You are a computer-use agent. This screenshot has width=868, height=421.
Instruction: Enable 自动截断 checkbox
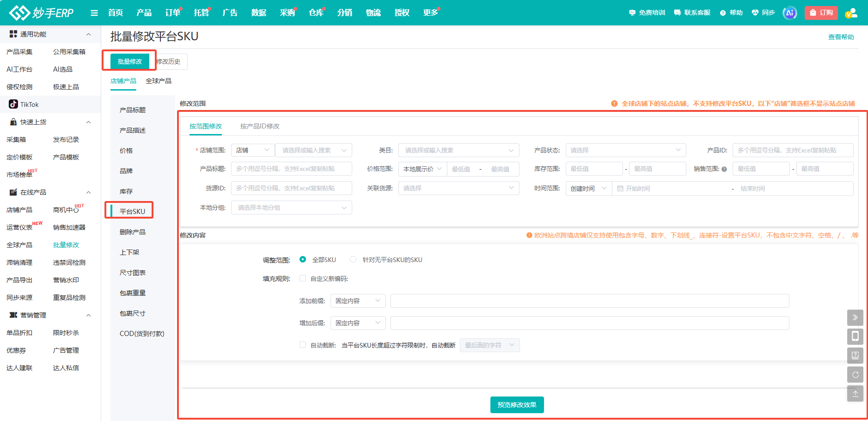(x=303, y=345)
